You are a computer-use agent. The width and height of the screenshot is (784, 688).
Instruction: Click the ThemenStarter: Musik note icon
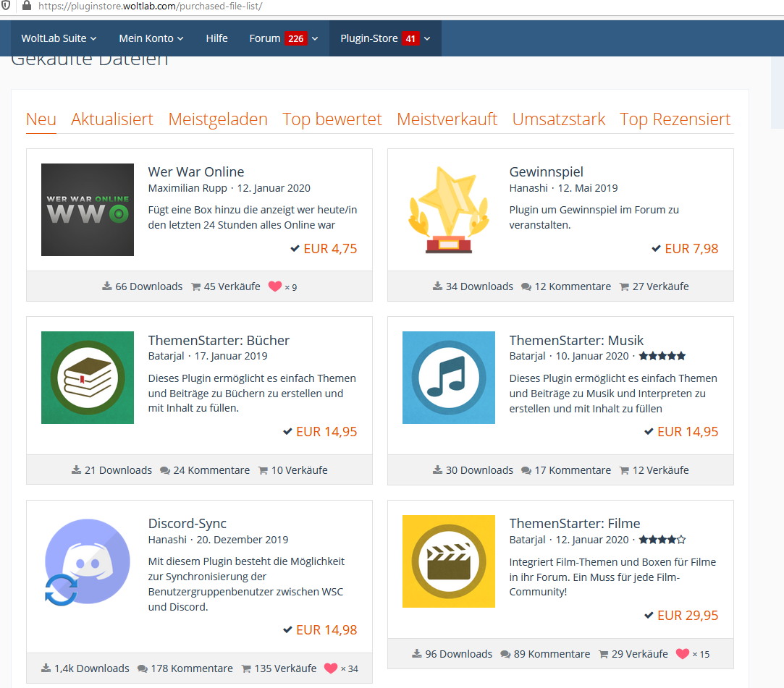[449, 378]
